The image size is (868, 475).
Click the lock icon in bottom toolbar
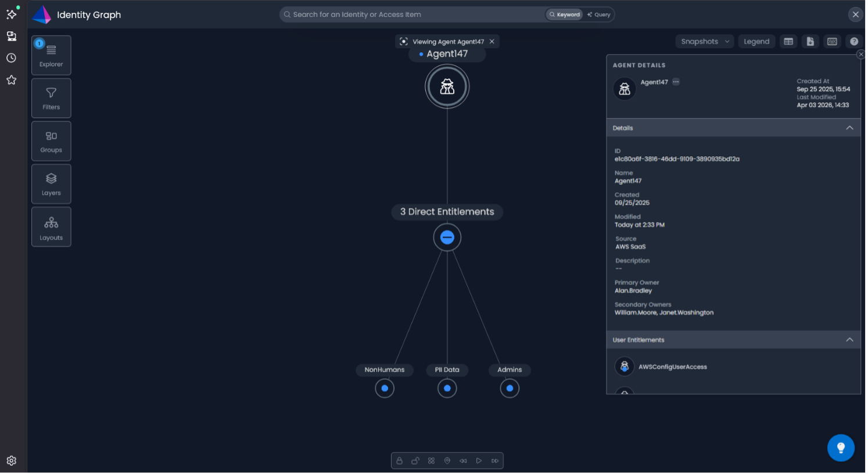click(x=400, y=461)
